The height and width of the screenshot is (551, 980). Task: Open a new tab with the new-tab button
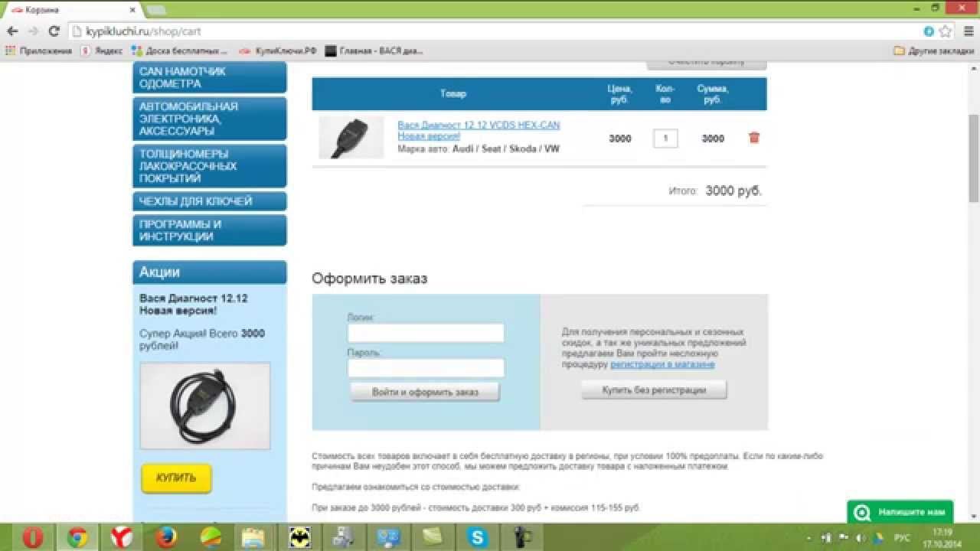pyautogui.click(x=155, y=11)
